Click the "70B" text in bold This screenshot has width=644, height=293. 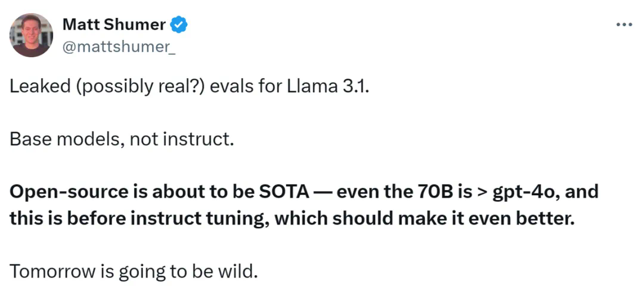[439, 192]
